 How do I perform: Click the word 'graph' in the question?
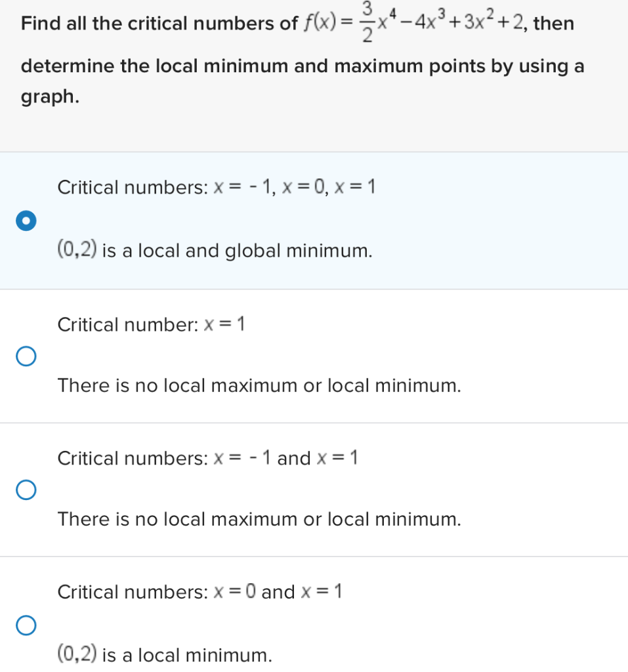click(44, 96)
